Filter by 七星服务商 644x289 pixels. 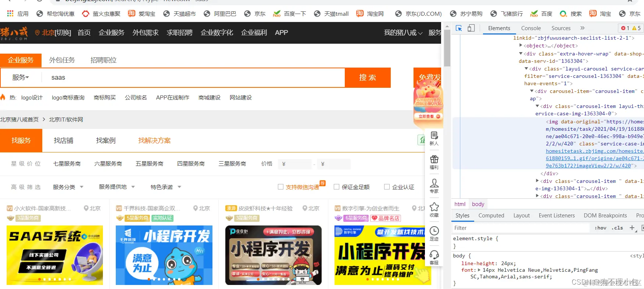point(67,164)
